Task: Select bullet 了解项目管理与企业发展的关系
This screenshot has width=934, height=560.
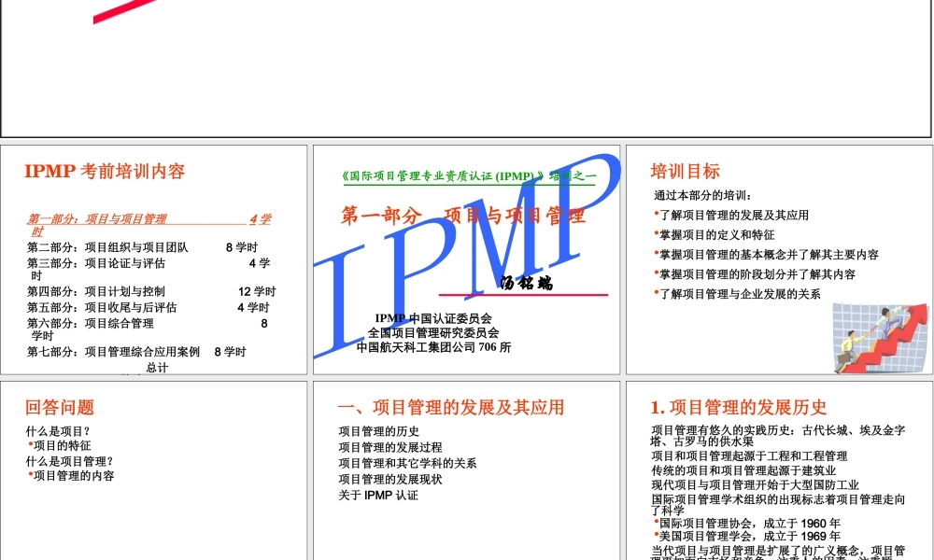Action: tap(738, 293)
